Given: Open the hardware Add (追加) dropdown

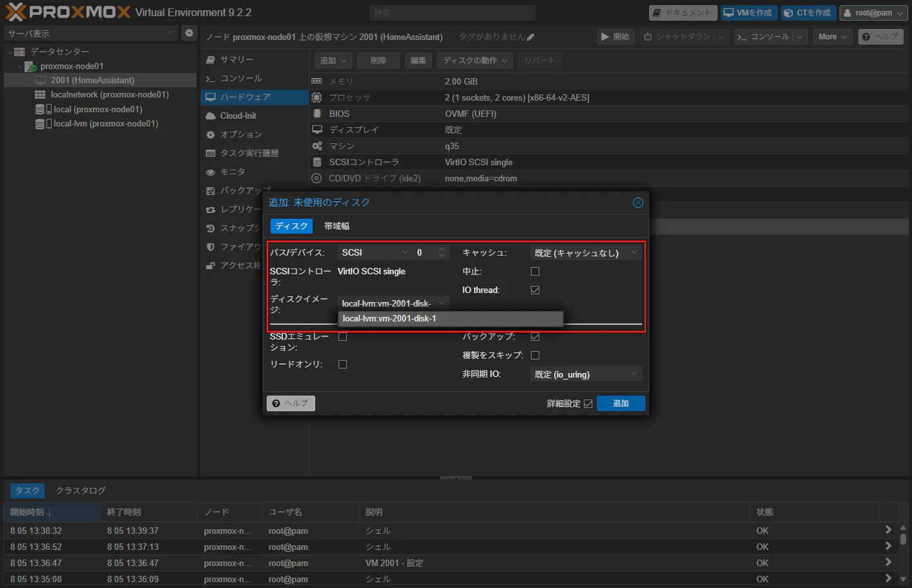Looking at the screenshot, I should click(333, 61).
